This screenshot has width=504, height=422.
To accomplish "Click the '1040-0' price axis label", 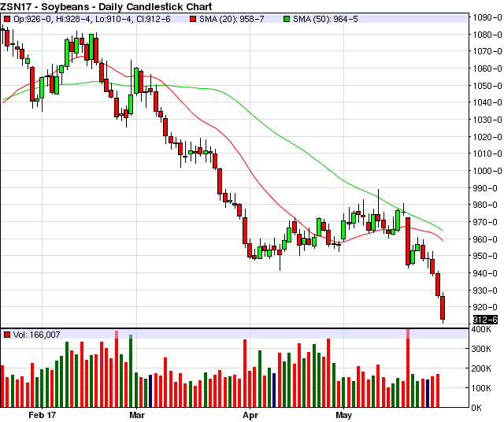I will coord(487,102).
